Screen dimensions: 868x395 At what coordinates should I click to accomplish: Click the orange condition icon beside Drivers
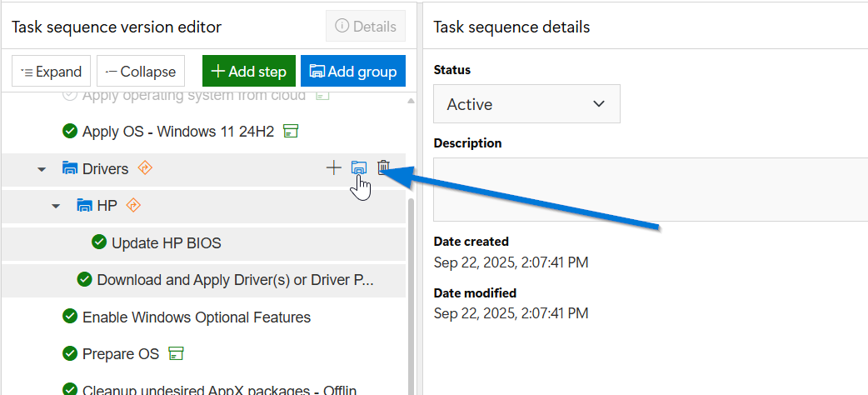pos(145,168)
